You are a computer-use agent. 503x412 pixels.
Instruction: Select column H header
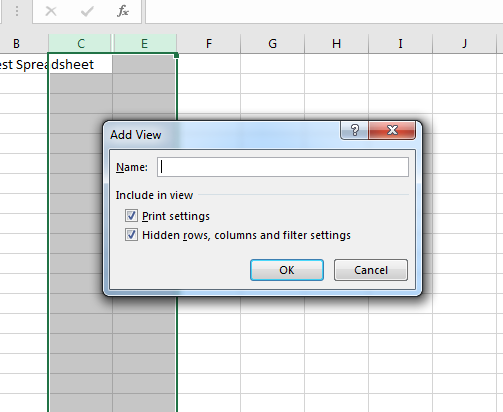[x=336, y=43]
